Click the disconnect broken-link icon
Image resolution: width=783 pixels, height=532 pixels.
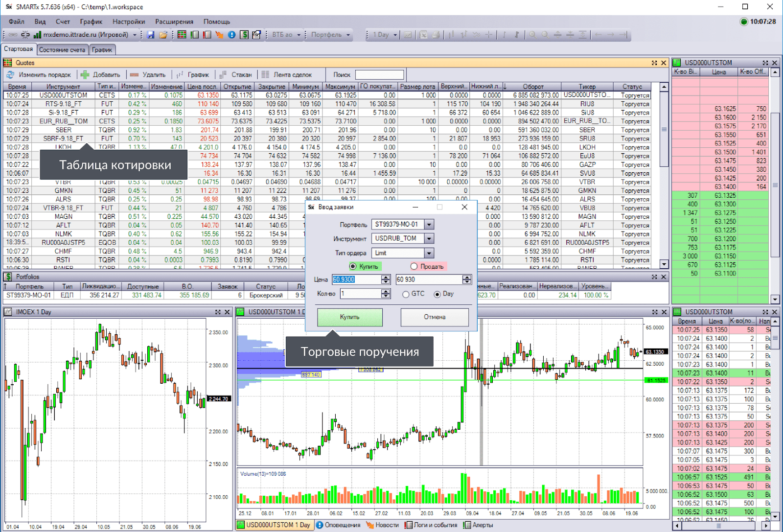click(x=25, y=35)
